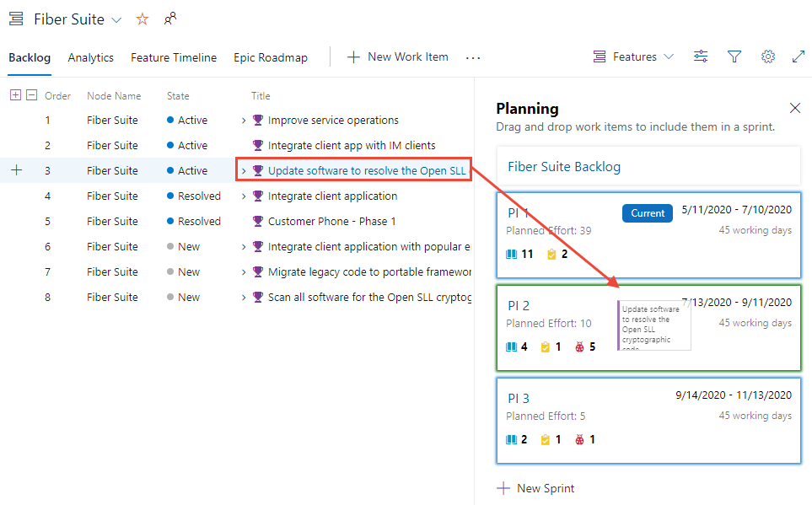This screenshot has height=505, width=812.
Task: Open Integrate client app with IM clients
Action: (352, 146)
